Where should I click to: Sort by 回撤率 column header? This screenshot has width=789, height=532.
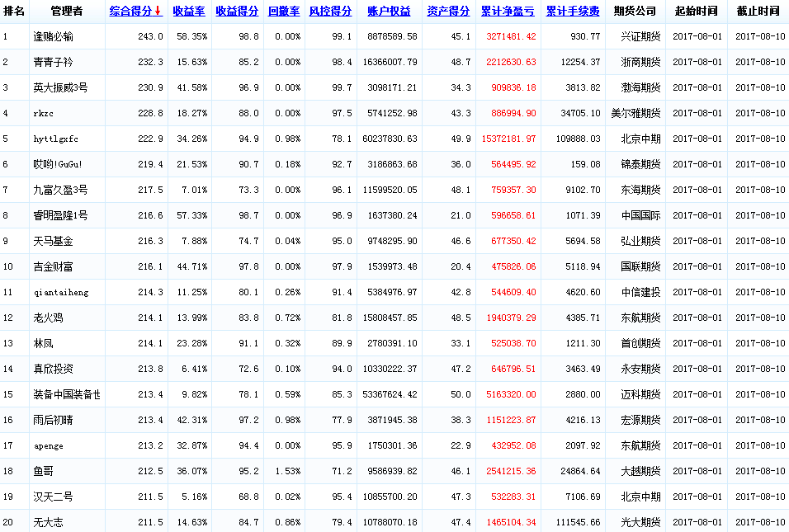pyautogui.click(x=284, y=11)
